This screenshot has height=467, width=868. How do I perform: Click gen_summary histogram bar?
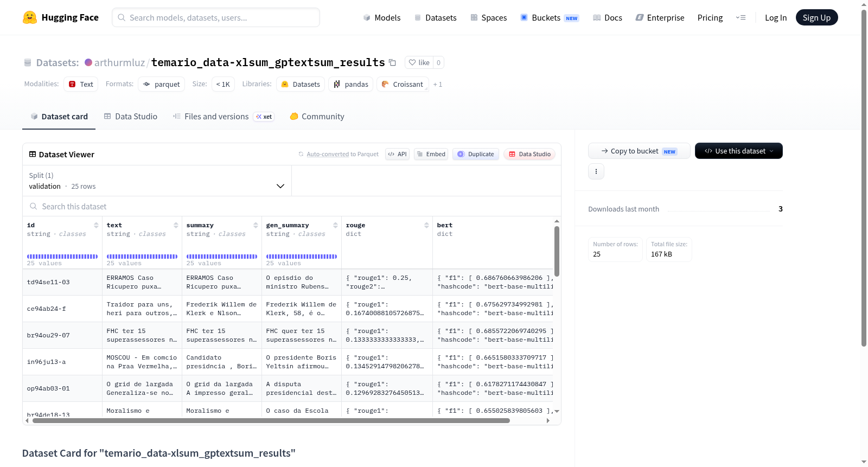[302, 257]
